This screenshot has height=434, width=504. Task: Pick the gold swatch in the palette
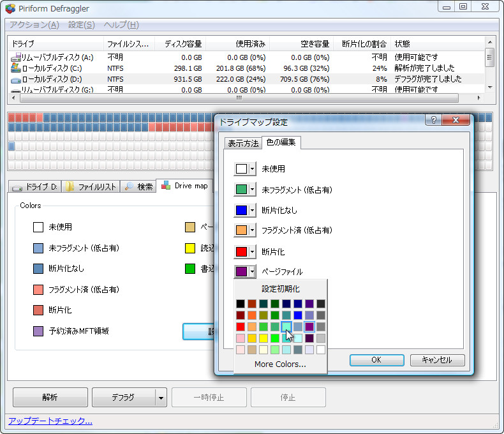pyautogui.click(x=252, y=338)
